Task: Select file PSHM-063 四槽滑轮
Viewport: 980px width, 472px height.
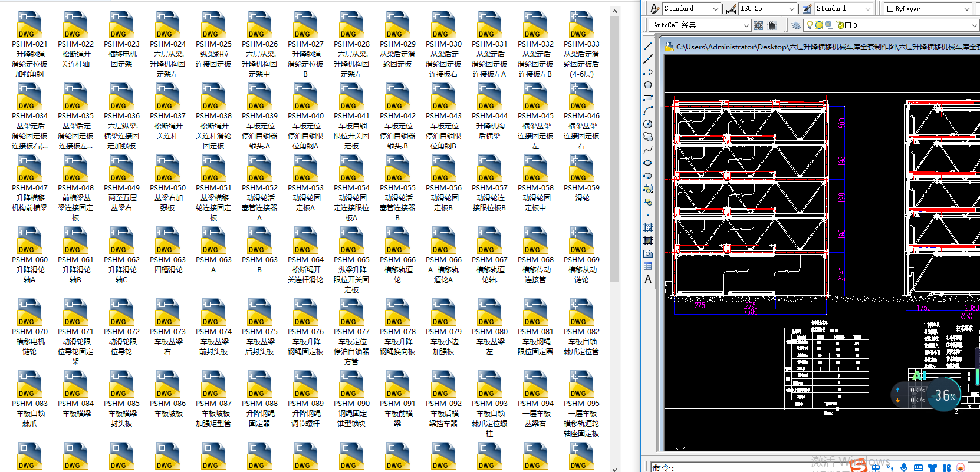Action: tap(167, 250)
